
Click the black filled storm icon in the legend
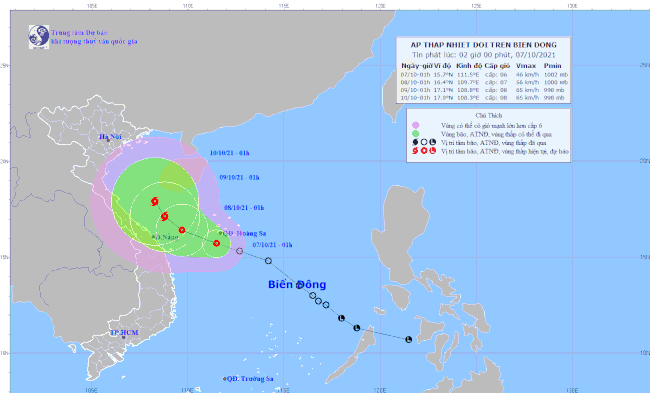415,142
